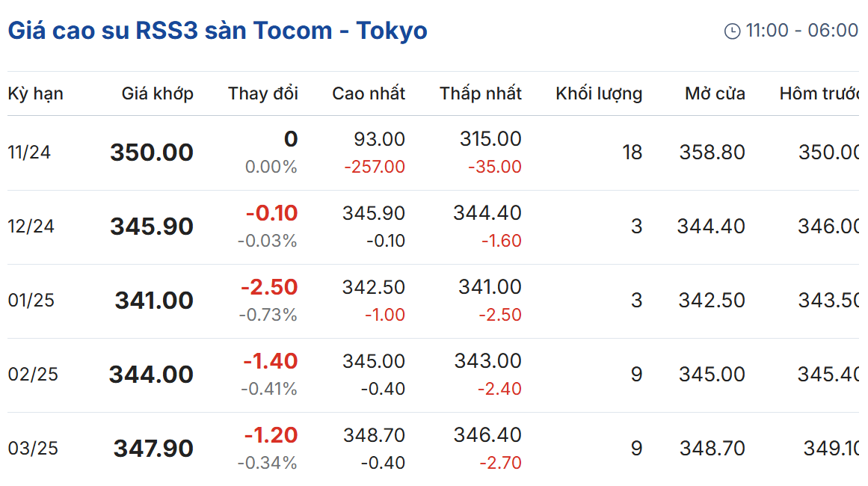This screenshot has height=486, width=868.
Task: Click the 'Thay đổi' column header
Action: 263,93
